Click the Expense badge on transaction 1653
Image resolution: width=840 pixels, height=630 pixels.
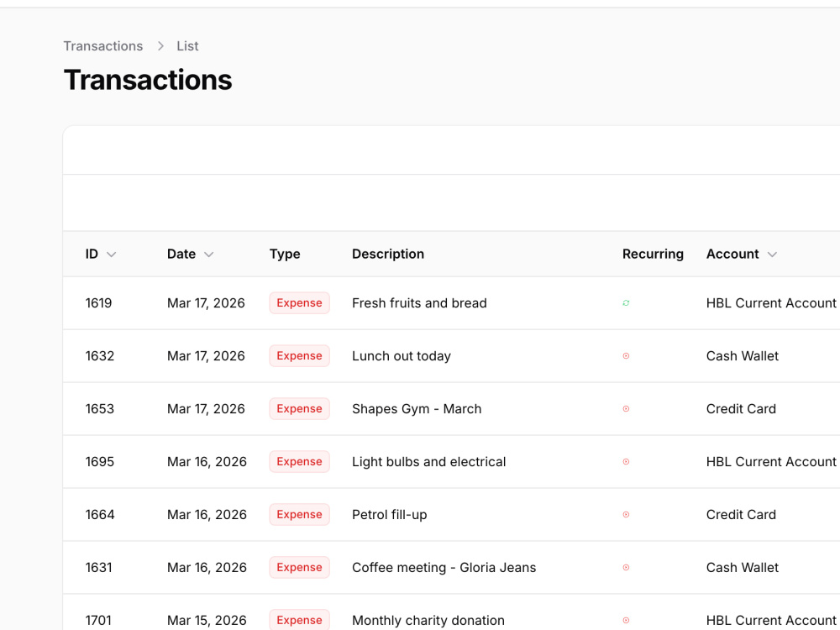point(300,409)
